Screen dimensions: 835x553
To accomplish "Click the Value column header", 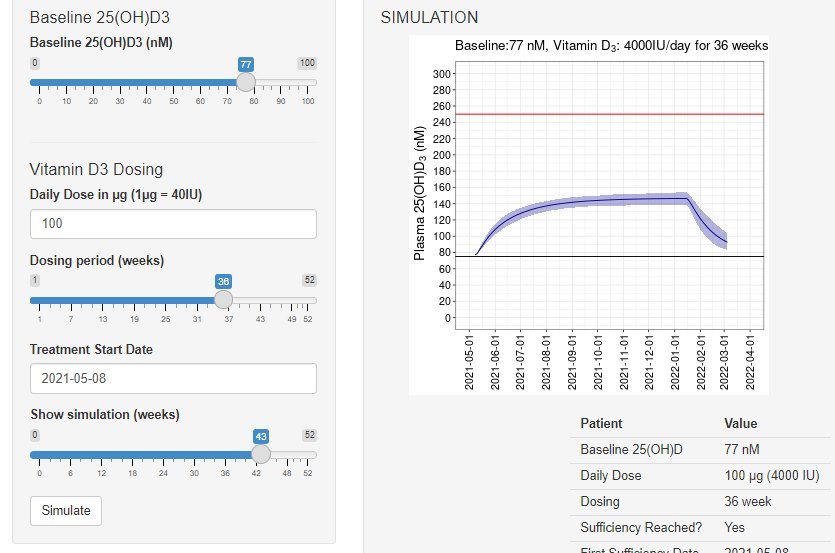I will click(741, 423).
